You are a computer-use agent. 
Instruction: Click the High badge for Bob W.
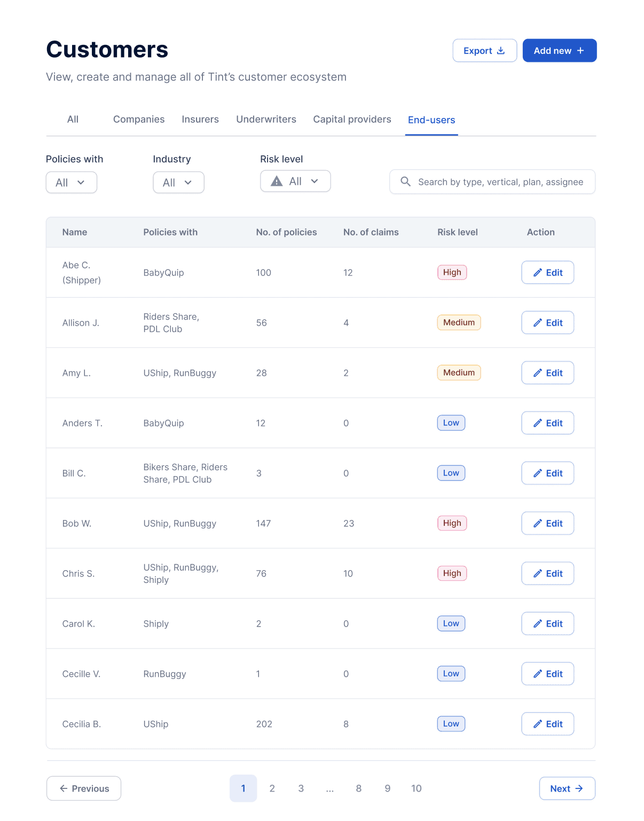[x=452, y=523]
